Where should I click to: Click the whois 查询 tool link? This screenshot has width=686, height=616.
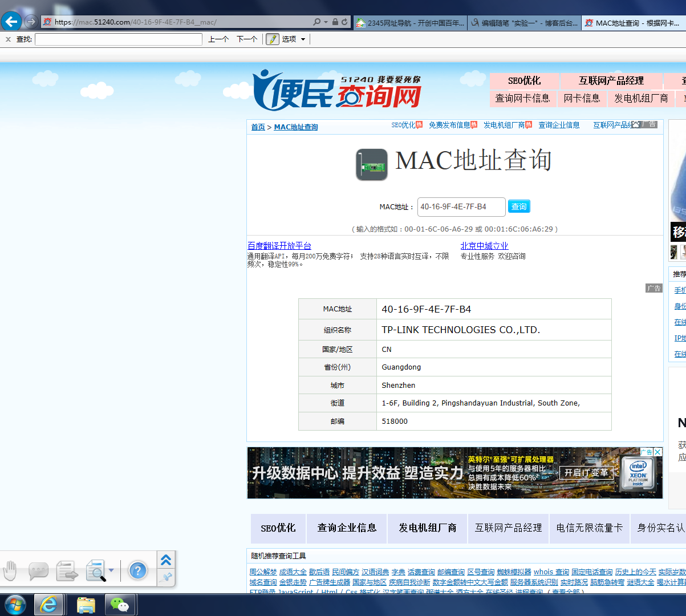[551, 572]
